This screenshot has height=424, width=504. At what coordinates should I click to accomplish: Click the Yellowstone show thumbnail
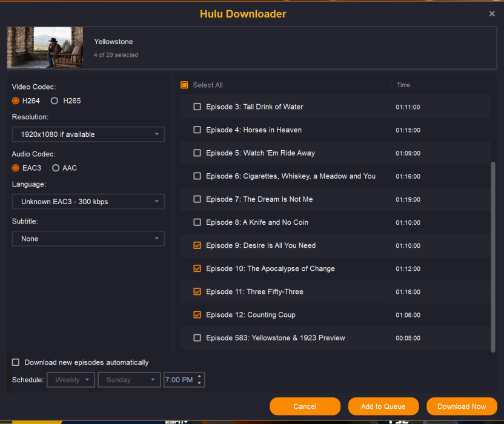pyautogui.click(x=45, y=48)
